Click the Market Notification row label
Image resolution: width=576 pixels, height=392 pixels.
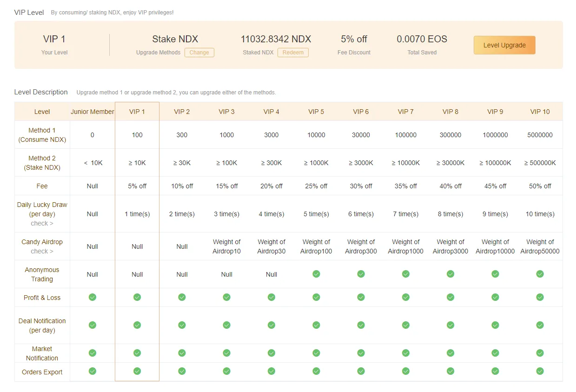(x=42, y=353)
